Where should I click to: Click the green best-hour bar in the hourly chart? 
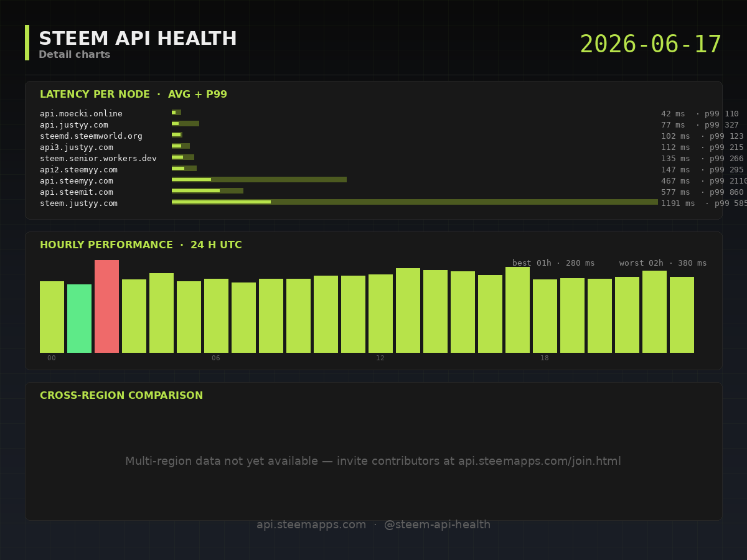[x=79, y=319]
